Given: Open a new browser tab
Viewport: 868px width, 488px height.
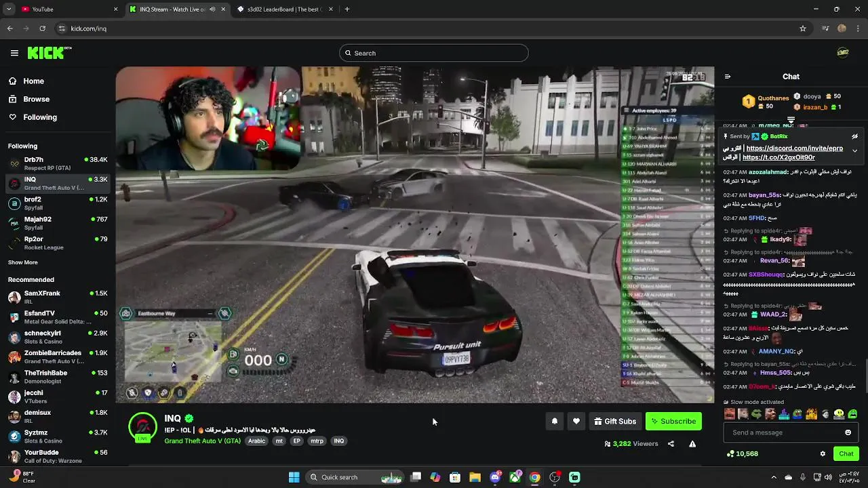Looking at the screenshot, I should pos(347,9).
